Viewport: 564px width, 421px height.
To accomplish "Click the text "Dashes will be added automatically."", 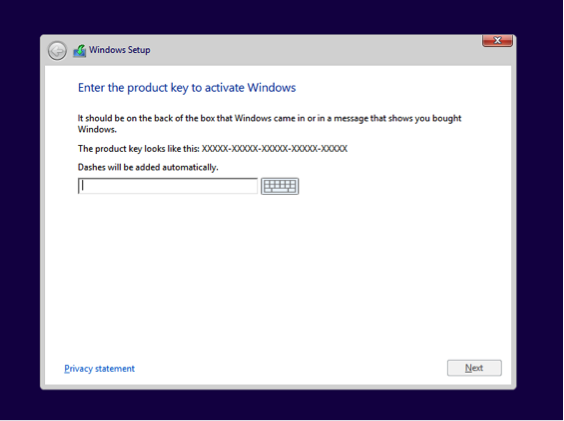I will [148, 167].
